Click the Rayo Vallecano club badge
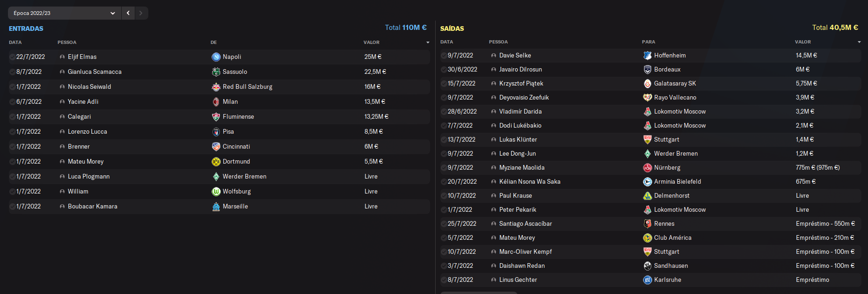The height and width of the screenshot is (294, 868). pyautogui.click(x=647, y=98)
